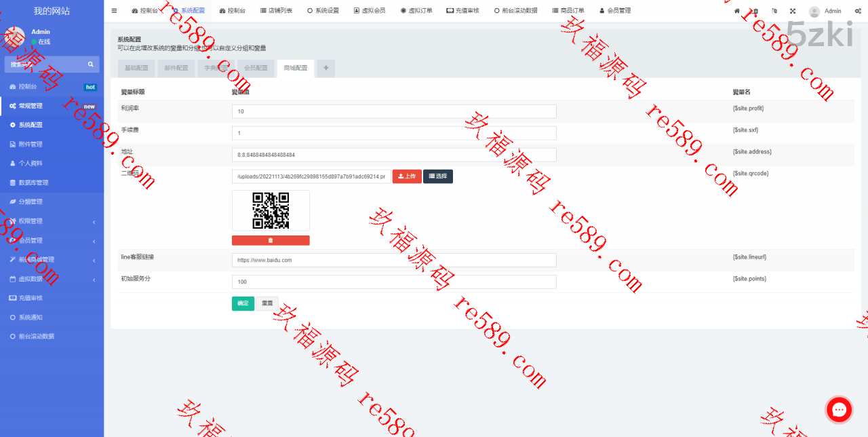The height and width of the screenshot is (437, 868).
Task: Add a new config group with plus tab
Action: pyautogui.click(x=325, y=68)
